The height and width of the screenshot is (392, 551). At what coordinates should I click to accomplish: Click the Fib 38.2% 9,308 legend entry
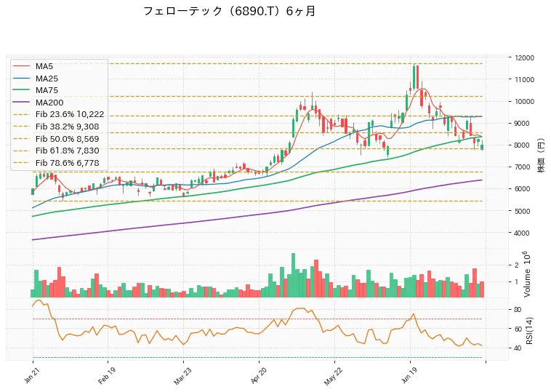tap(67, 127)
